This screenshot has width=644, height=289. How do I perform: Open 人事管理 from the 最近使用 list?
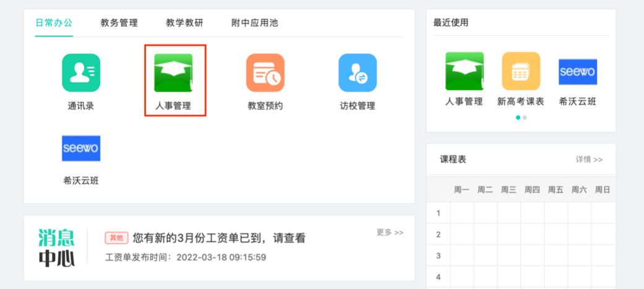pyautogui.click(x=464, y=71)
